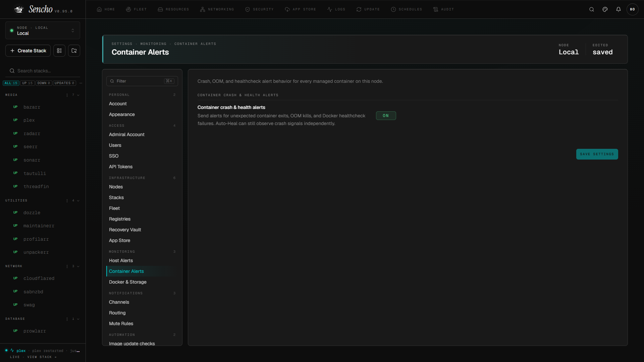Select the sabnzbd stack
The height and width of the screenshot is (362, 644).
click(43, 292)
